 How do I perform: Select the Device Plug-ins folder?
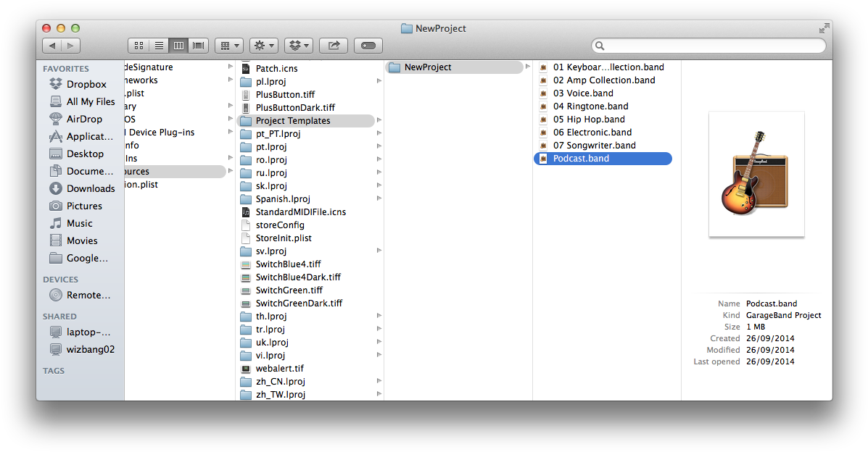point(160,133)
